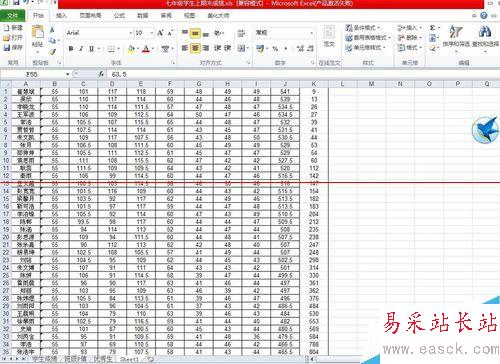Click the Fill down icon
This screenshot has width=500, height=364.
(432, 38)
